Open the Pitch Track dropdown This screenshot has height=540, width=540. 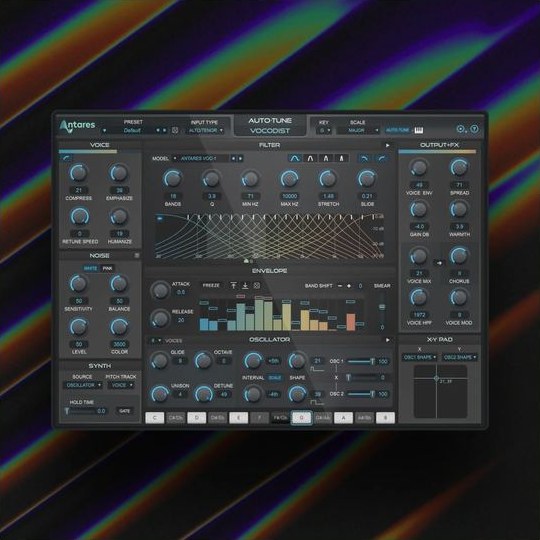point(121,385)
